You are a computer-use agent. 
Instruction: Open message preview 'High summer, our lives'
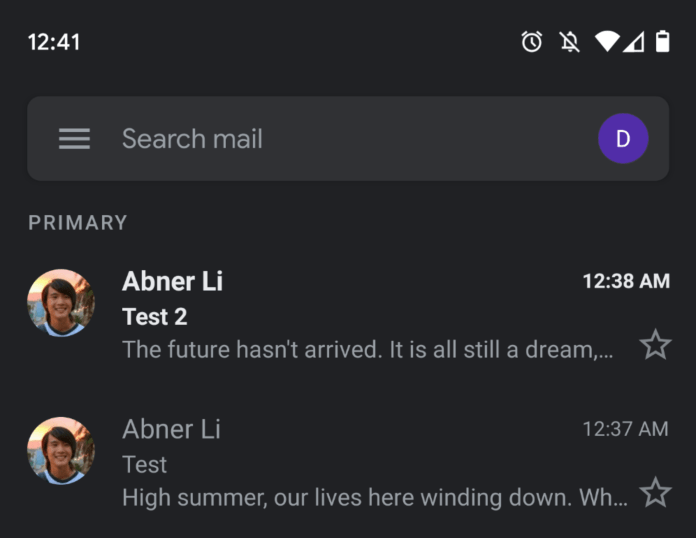(x=375, y=497)
